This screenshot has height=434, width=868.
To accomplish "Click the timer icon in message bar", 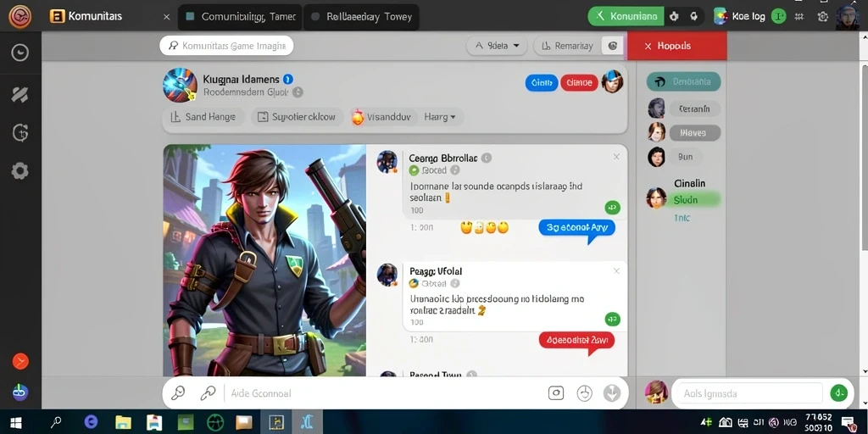I will [x=585, y=393].
